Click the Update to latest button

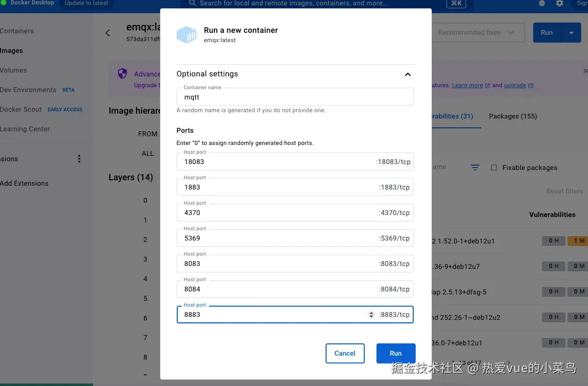click(x=87, y=3)
